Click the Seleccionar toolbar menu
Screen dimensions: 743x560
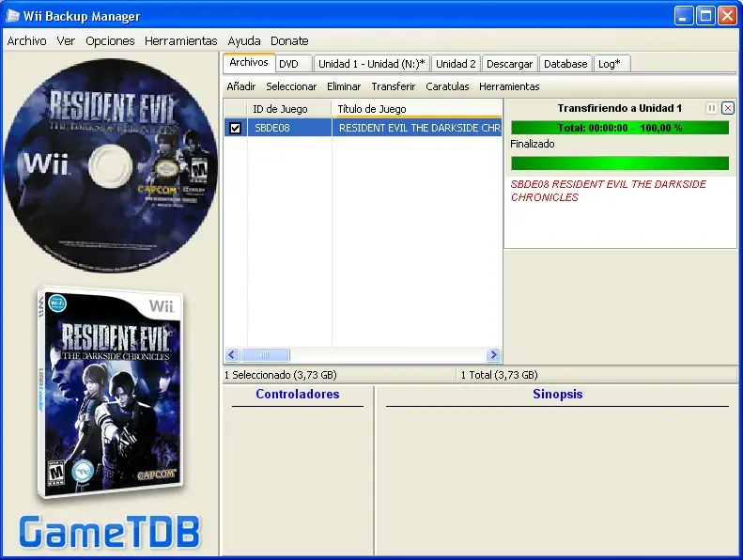click(x=291, y=86)
